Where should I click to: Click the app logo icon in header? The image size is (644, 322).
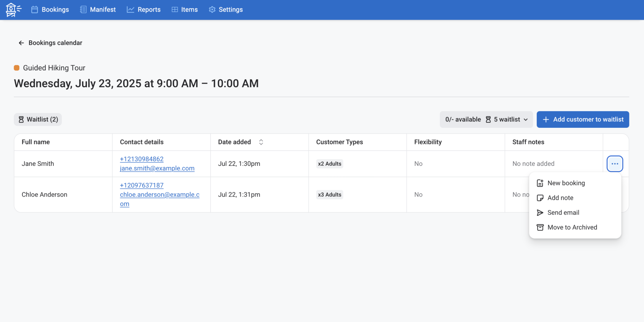click(13, 10)
